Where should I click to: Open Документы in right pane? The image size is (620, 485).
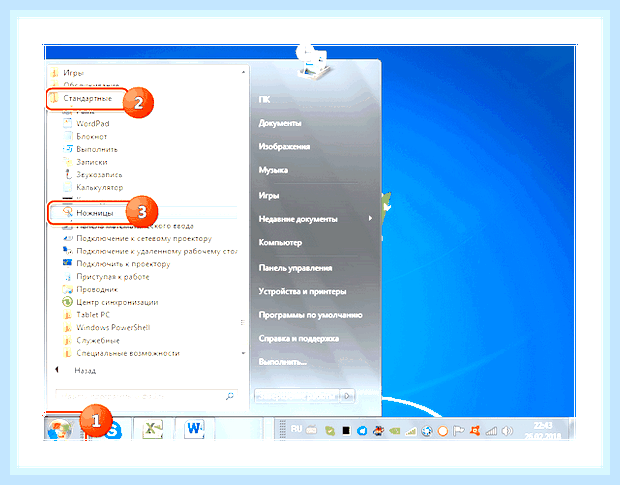point(280,123)
